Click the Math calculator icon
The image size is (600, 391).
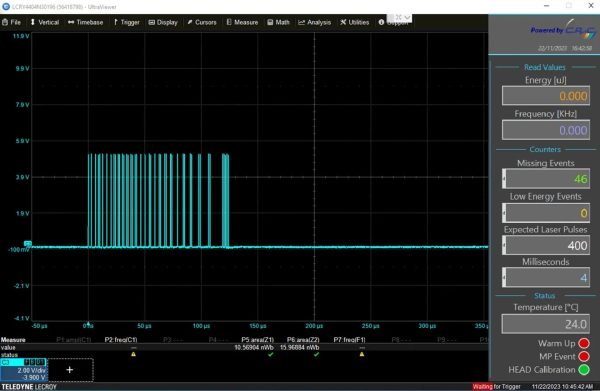[270, 22]
